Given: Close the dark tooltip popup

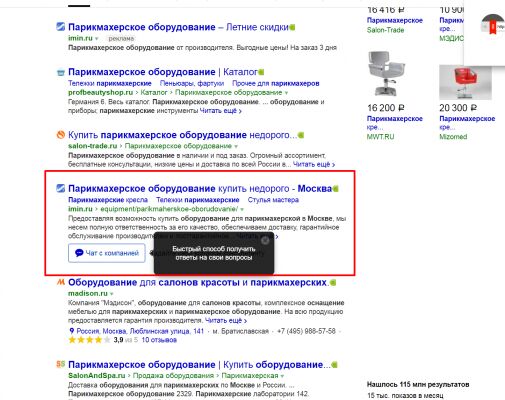Looking at the screenshot, I should tap(265, 240).
